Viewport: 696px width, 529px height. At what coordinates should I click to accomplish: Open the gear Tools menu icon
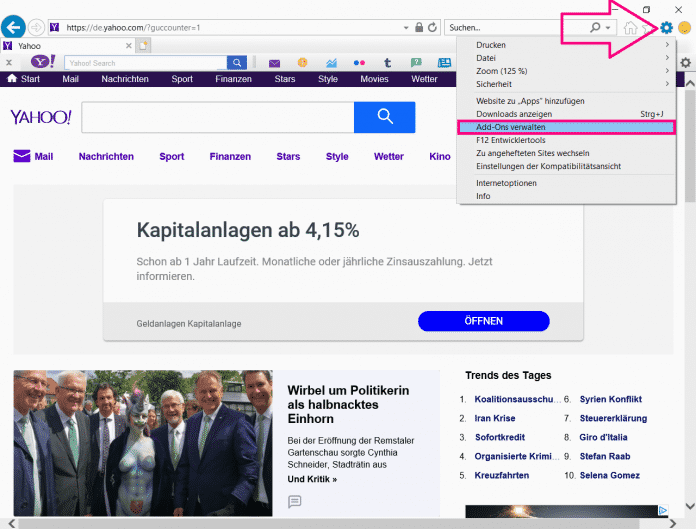(667, 27)
